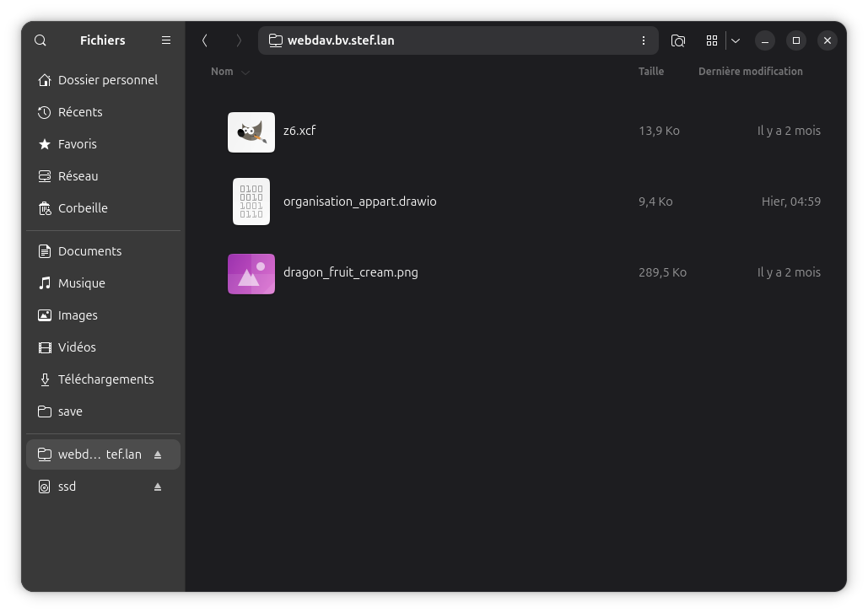
Task: Eject the webdav network mount
Action: click(x=158, y=454)
